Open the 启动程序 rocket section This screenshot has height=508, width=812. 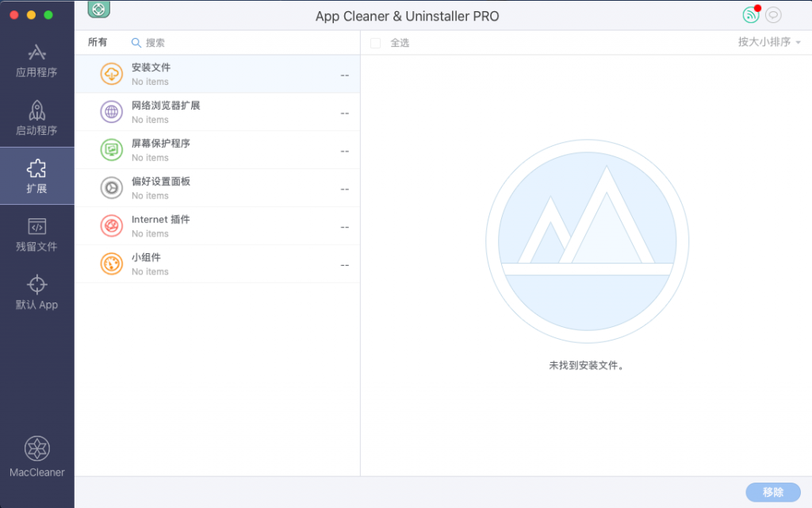[x=36, y=118]
